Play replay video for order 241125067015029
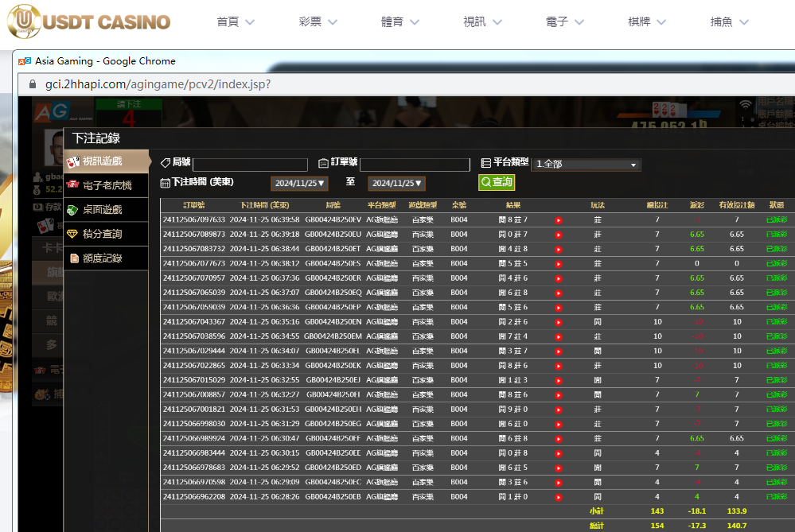795x532 pixels. click(x=558, y=380)
